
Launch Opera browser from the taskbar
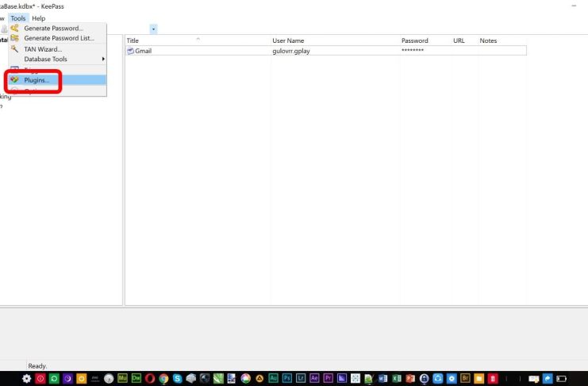(x=150, y=379)
